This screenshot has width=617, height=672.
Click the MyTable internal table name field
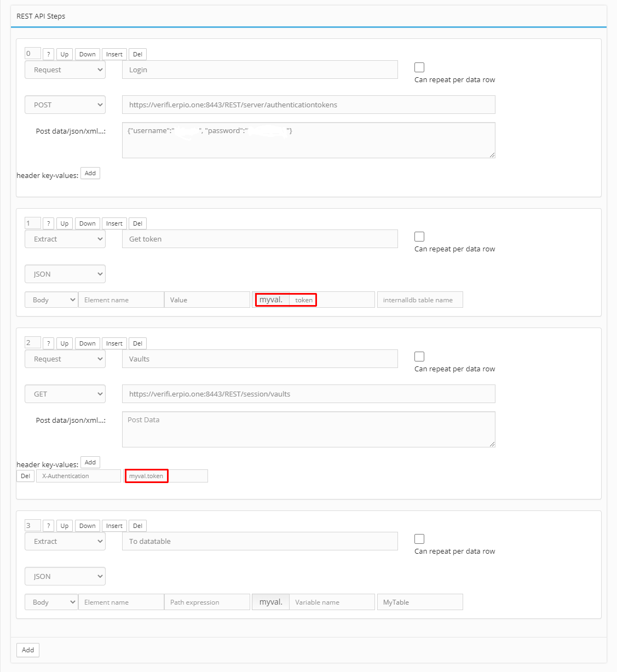point(419,602)
